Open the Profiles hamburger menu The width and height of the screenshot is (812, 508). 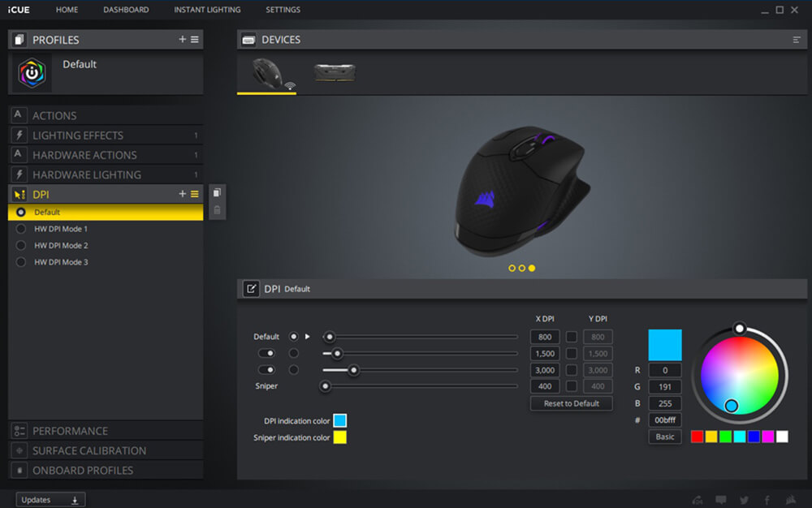[x=195, y=40]
